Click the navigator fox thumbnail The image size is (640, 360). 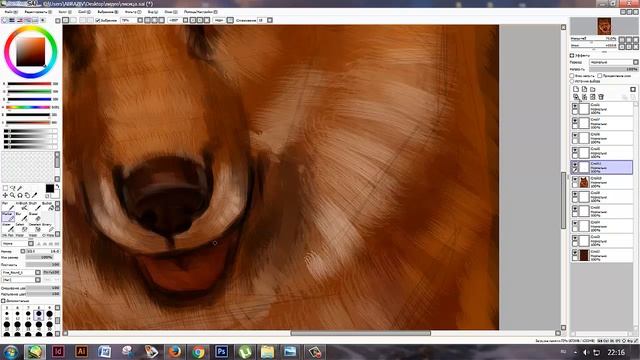604,26
